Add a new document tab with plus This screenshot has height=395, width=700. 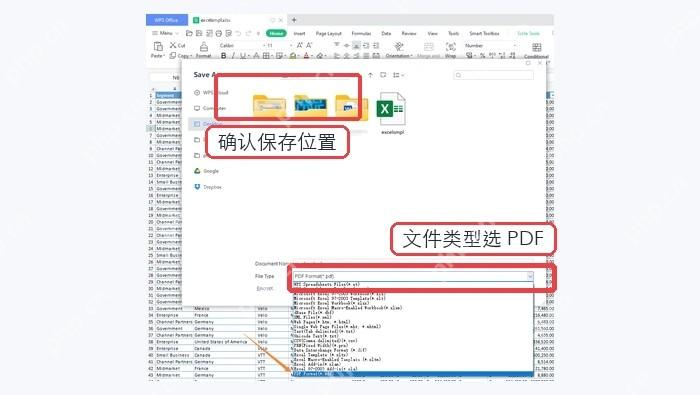pos(294,20)
